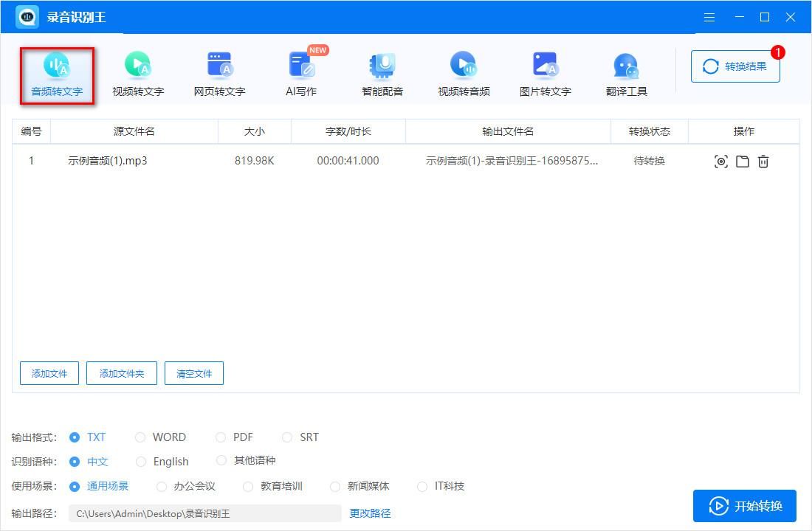Start conversion with 开始转换
The height and width of the screenshot is (531, 812).
(x=745, y=506)
